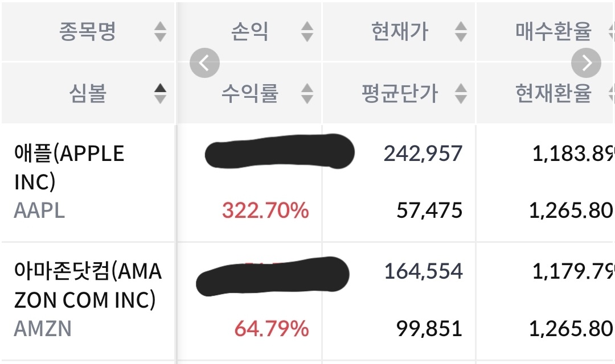Viewport: 615px width, 364px height.
Task: Click the 매수환율 column header
Action: pyautogui.click(x=553, y=32)
